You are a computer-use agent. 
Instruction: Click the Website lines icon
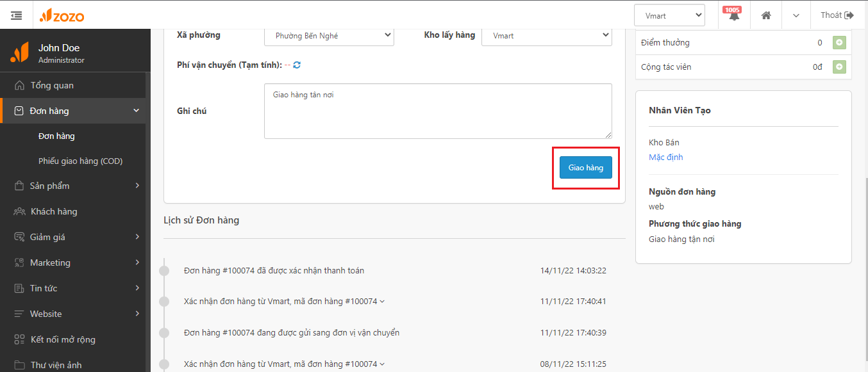19,314
